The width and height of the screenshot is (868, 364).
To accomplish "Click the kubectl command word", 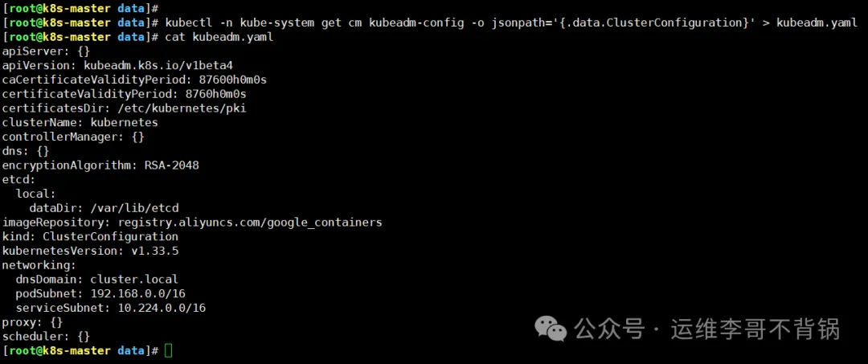I will (x=188, y=22).
